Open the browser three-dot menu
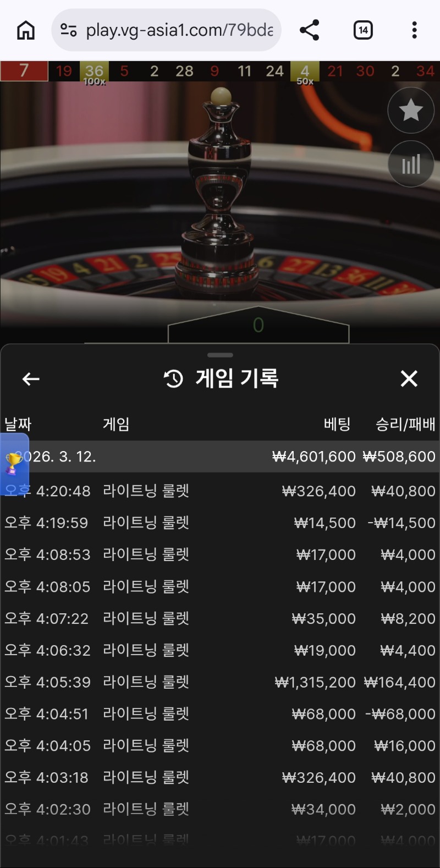Viewport: 440px width, 868px height. (x=414, y=30)
